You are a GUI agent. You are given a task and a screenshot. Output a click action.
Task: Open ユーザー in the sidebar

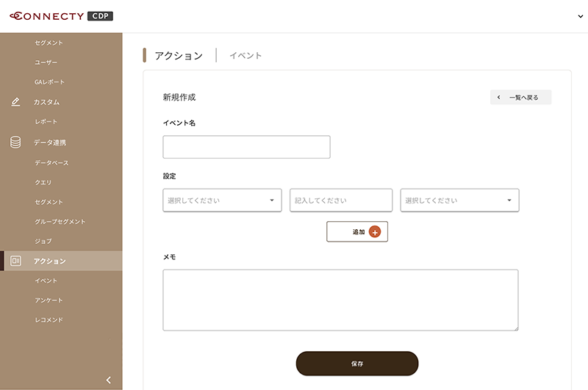tap(46, 62)
